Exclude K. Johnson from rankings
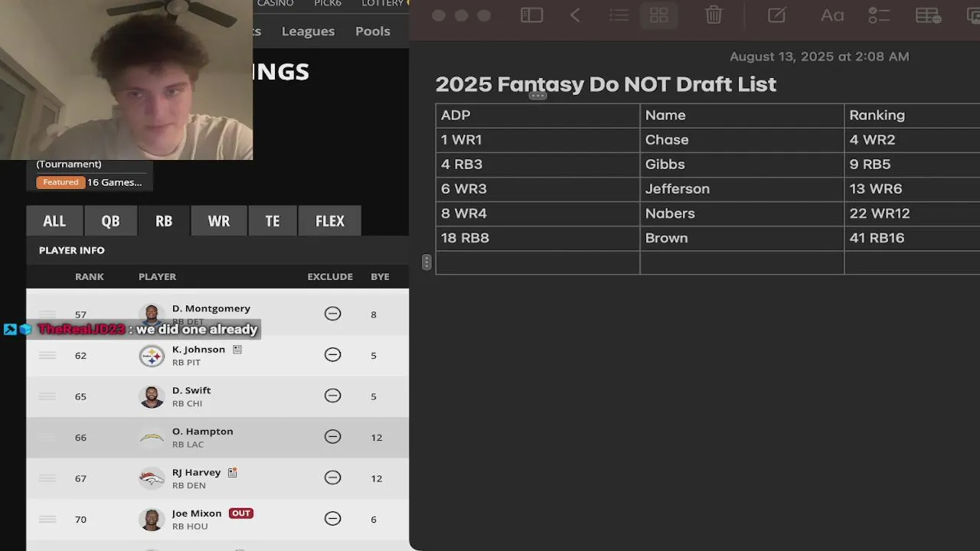This screenshot has width=980, height=551. [332, 354]
